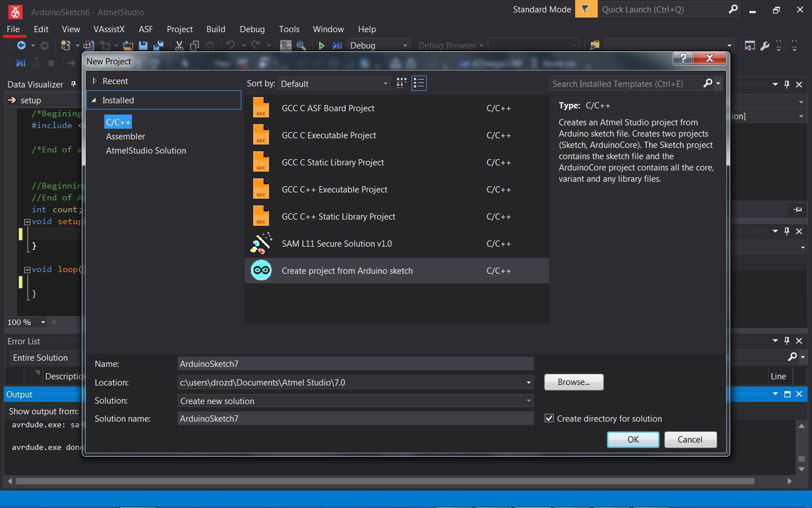The image size is (812, 508).
Task: Open the Location path dropdown
Action: (x=528, y=382)
